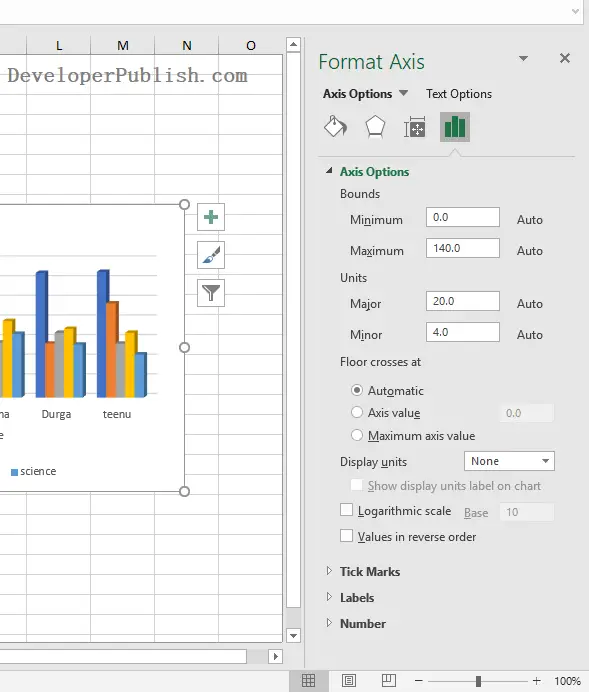The image size is (589, 693).
Task: Expand the formula bar chevron
Action: (x=575, y=11)
